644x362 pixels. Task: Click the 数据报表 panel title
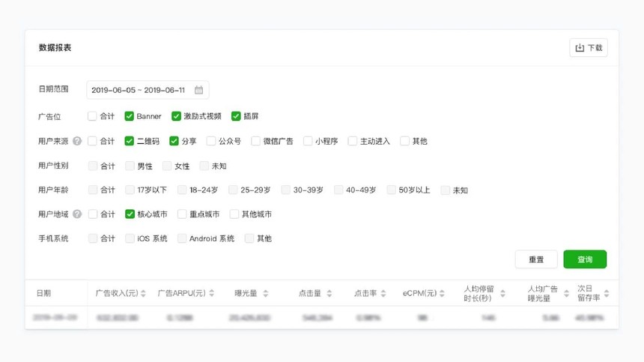tap(55, 48)
